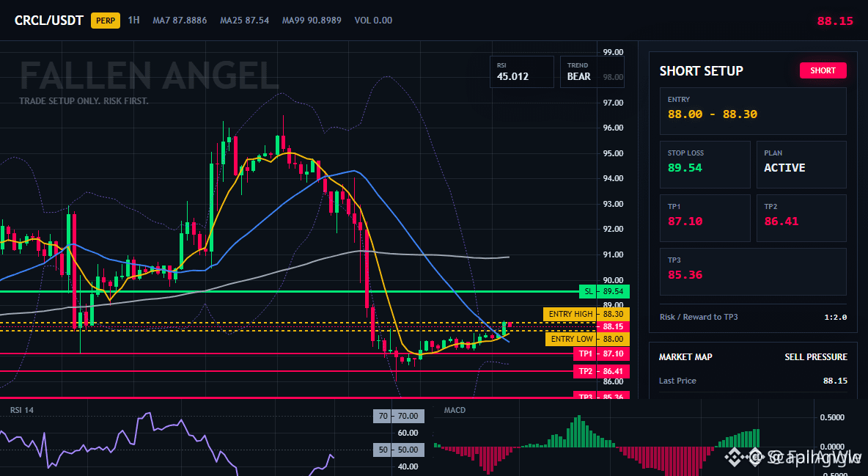Image resolution: width=868 pixels, height=476 pixels.
Task: Click the PERP badge
Action: pos(105,21)
